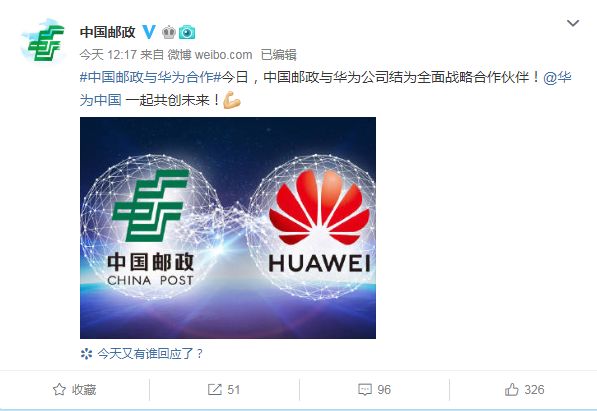Open the 今天又有谁回应了？ link
The image size is (597, 411).
pyautogui.click(x=151, y=354)
